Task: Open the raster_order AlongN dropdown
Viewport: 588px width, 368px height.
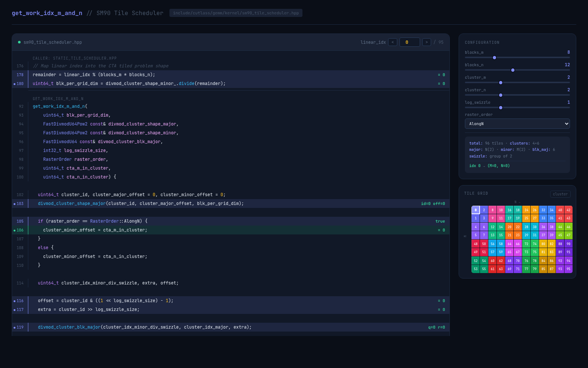Action: click(517, 124)
